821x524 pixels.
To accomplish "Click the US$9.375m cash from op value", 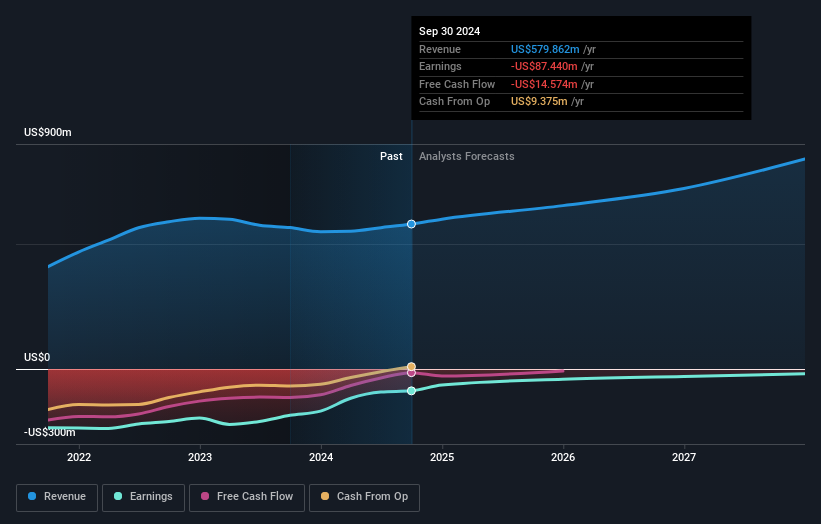I will 539,102.
